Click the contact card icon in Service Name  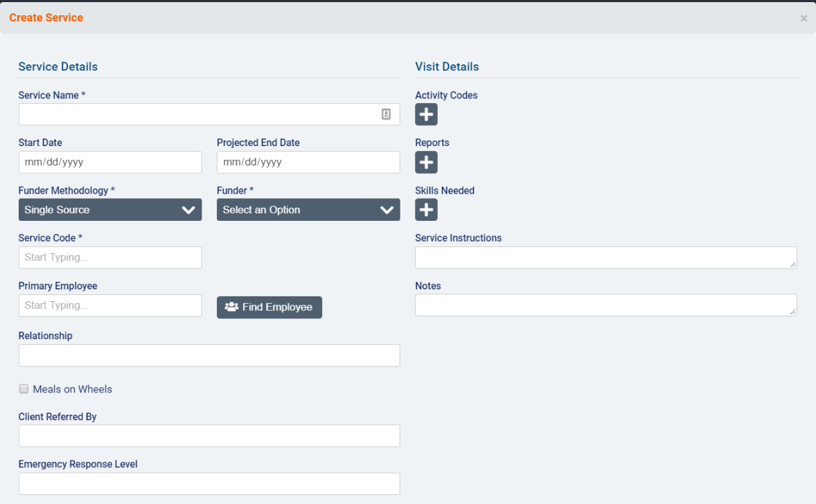coord(387,114)
